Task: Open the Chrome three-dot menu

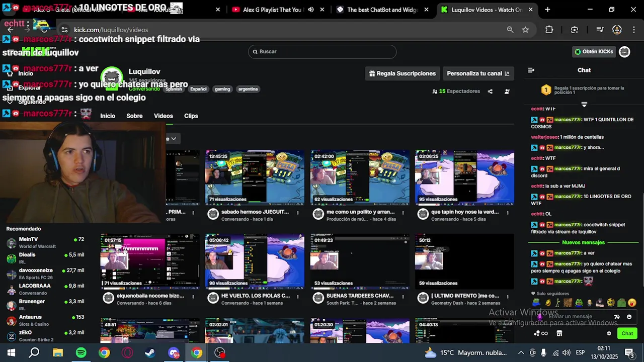Action: click(x=633, y=30)
